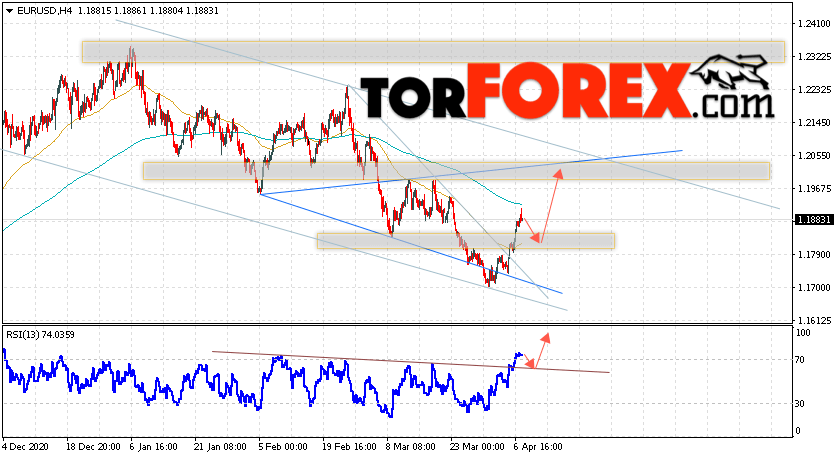Click the RSI upward red arrowhead

(x=546, y=338)
